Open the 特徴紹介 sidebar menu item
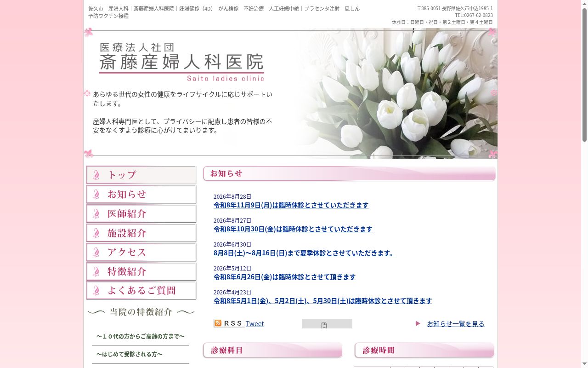588x368 pixels. click(x=141, y=272)
